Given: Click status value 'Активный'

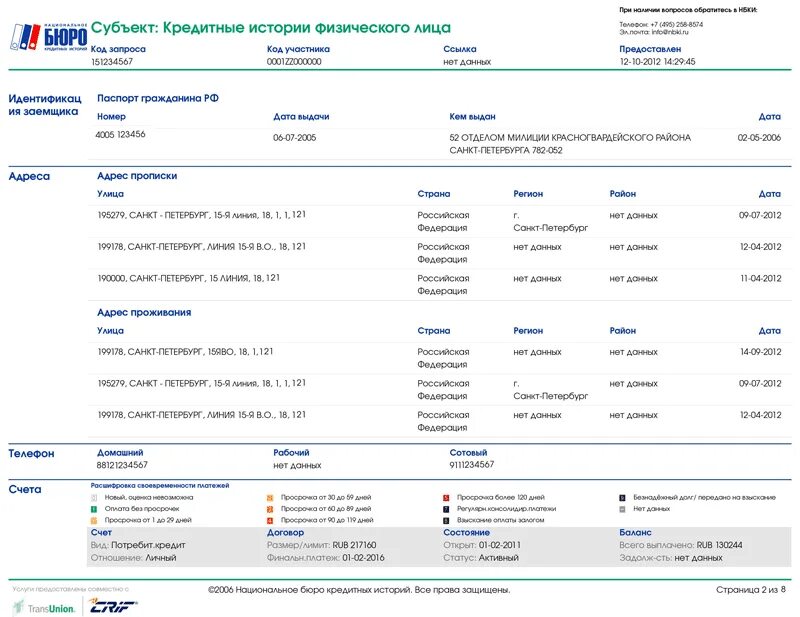Looking at the screenshot, I should 498,558.
